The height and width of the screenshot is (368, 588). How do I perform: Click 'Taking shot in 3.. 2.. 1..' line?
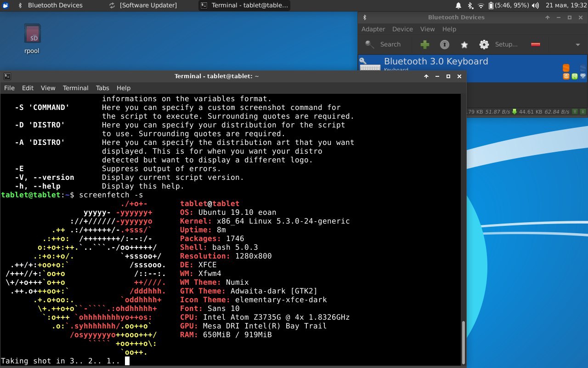(61, 361)
